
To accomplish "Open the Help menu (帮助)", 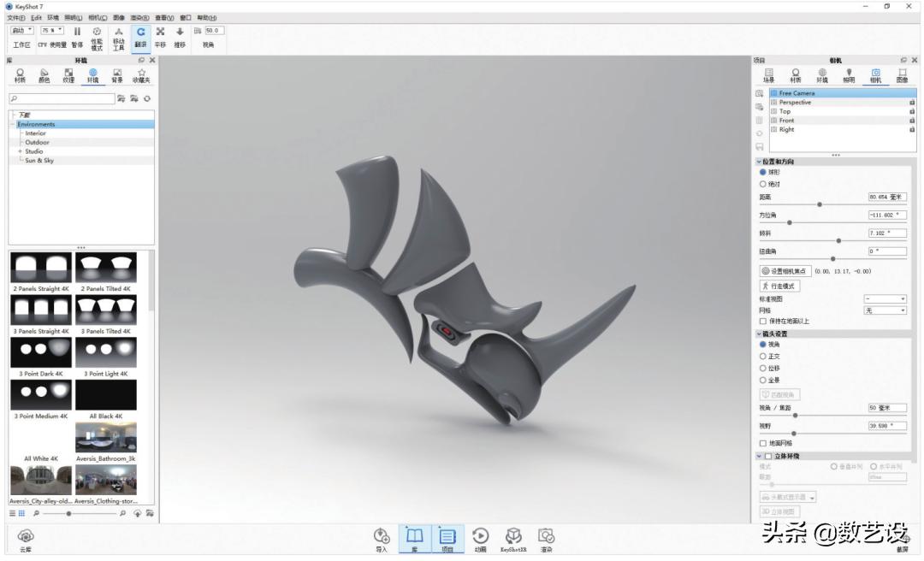I will click(x=207, y=18).
